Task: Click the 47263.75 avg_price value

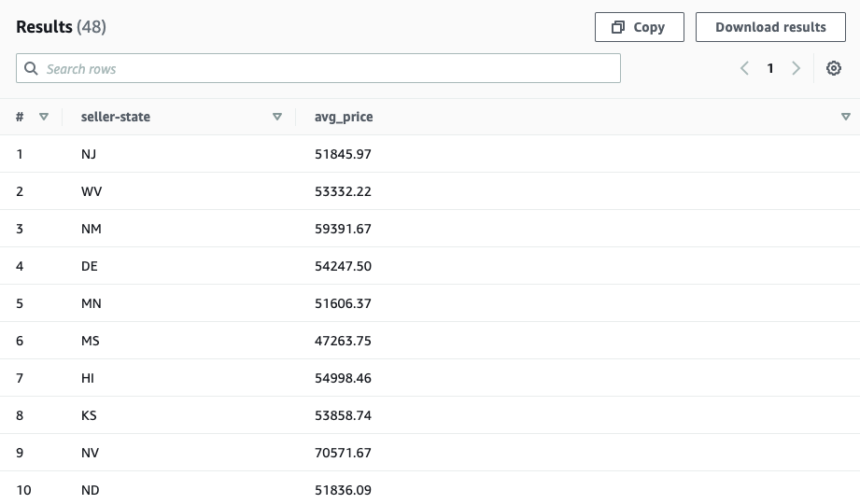Action: (x=343, y=341)
